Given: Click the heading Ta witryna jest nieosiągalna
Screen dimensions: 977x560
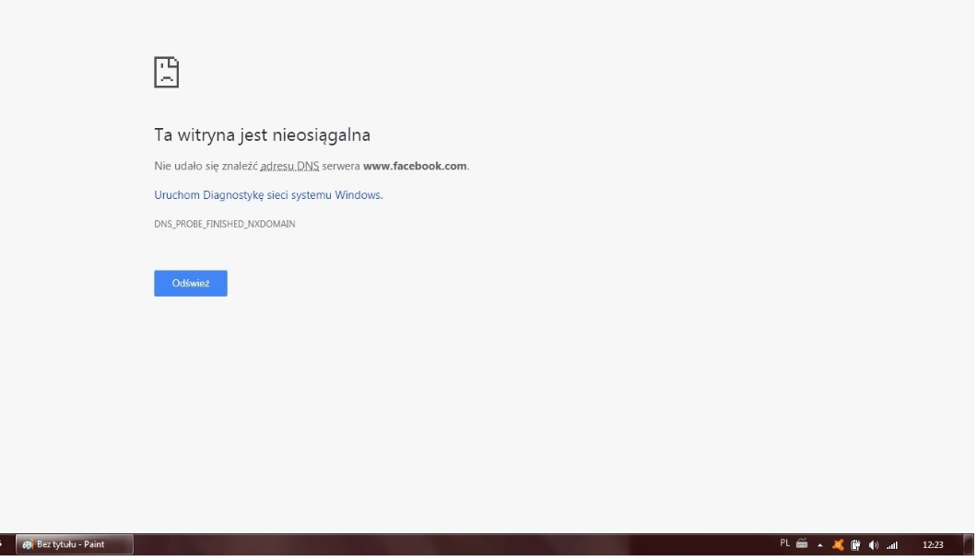Looking at the screenshot, I should point(262,135).
